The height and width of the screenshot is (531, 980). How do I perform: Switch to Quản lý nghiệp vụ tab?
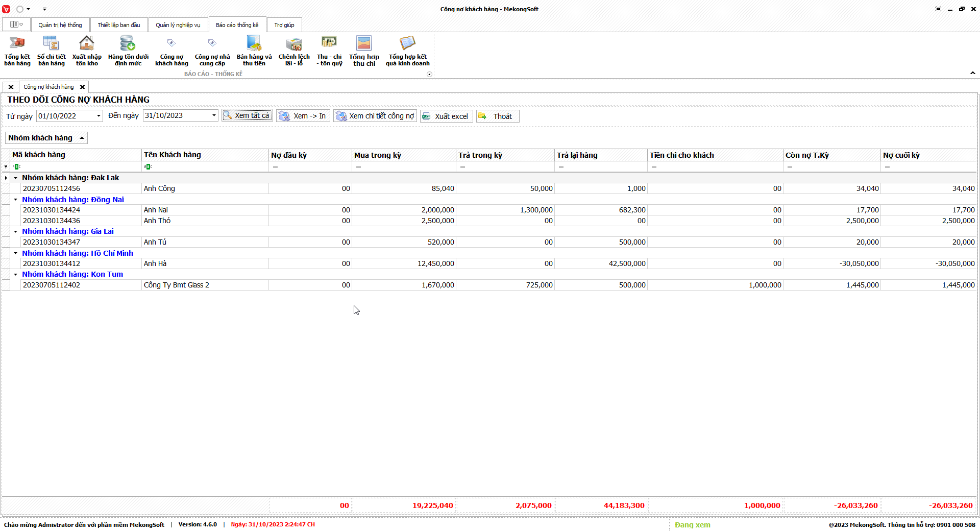[x=178, y=25]
